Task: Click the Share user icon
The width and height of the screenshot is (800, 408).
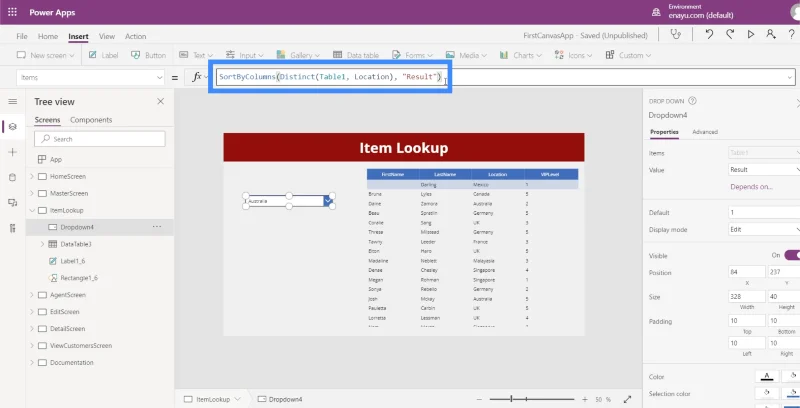Action: (x=770, y=34)
